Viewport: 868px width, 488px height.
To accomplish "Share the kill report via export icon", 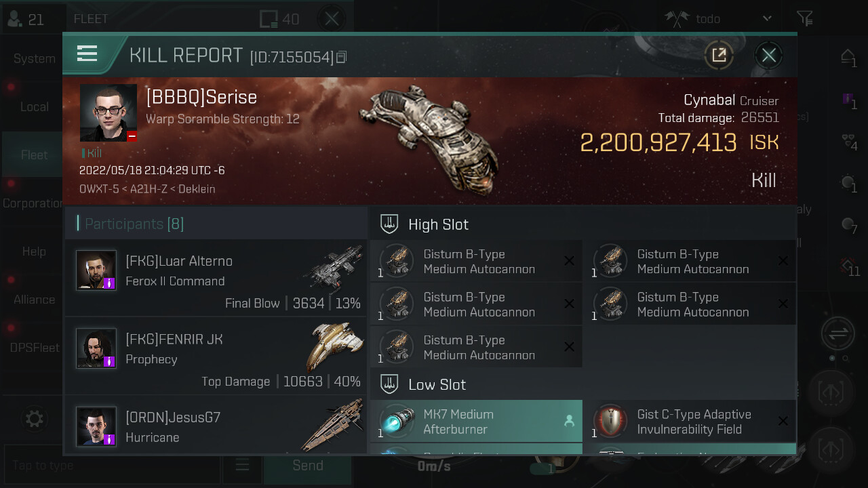I will [x=719, y=55].
